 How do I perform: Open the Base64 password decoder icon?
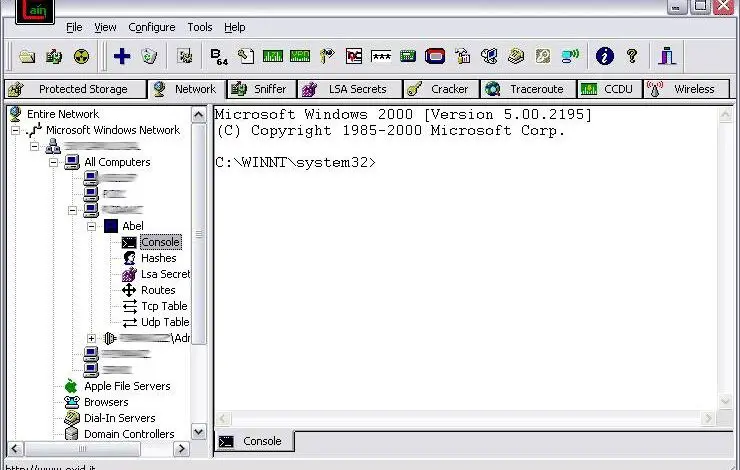point(219,57)
